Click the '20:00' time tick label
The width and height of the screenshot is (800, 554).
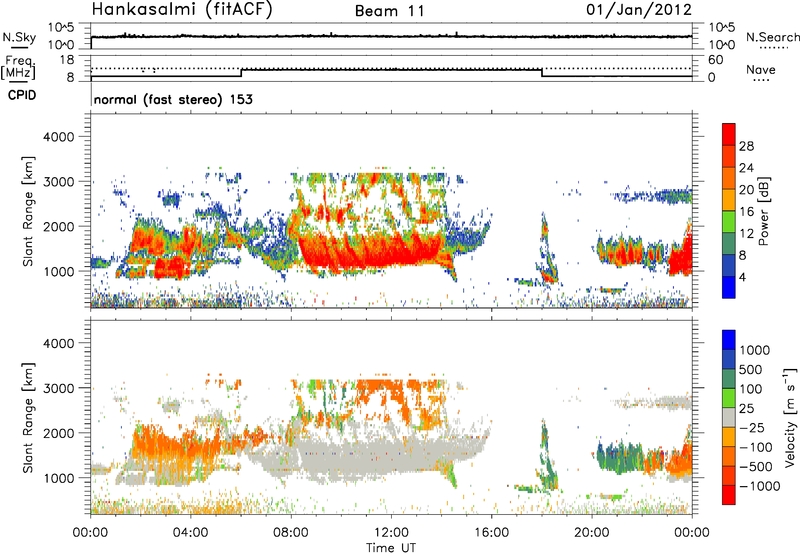point(592,533)
